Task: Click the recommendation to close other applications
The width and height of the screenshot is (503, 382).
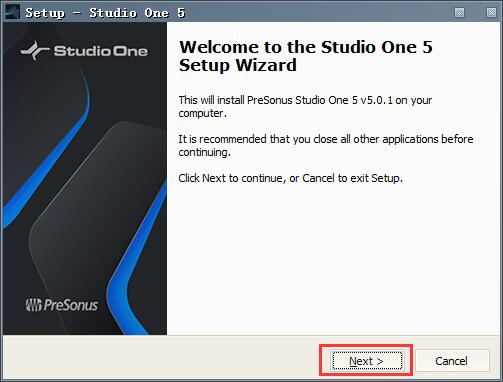Action: coord(326,145)
